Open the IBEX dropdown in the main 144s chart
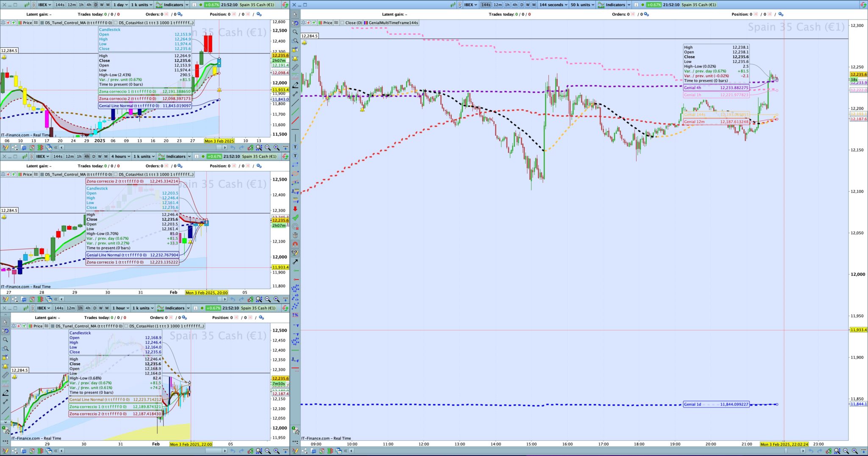 point(470,5)
